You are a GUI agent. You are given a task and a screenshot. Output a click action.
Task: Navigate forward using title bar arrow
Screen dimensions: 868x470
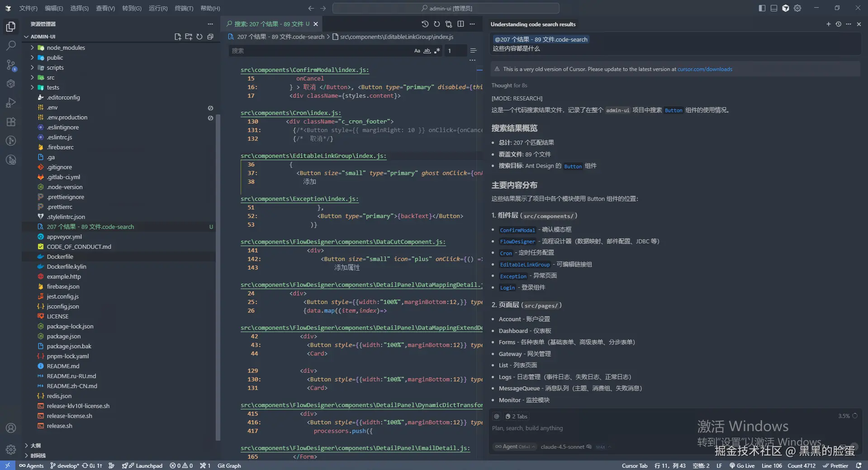(x=323, y=8)
